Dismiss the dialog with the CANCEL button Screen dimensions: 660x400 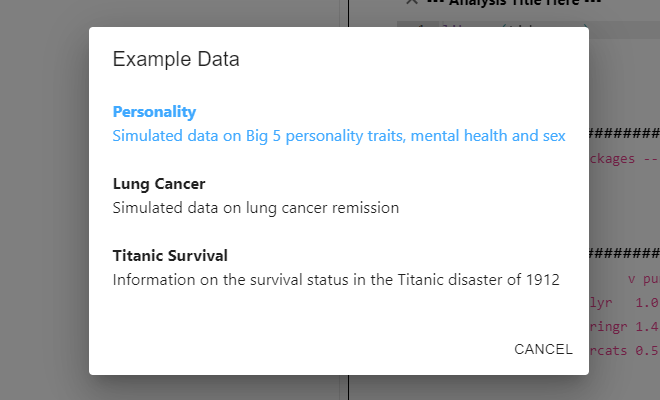[543, 349]
